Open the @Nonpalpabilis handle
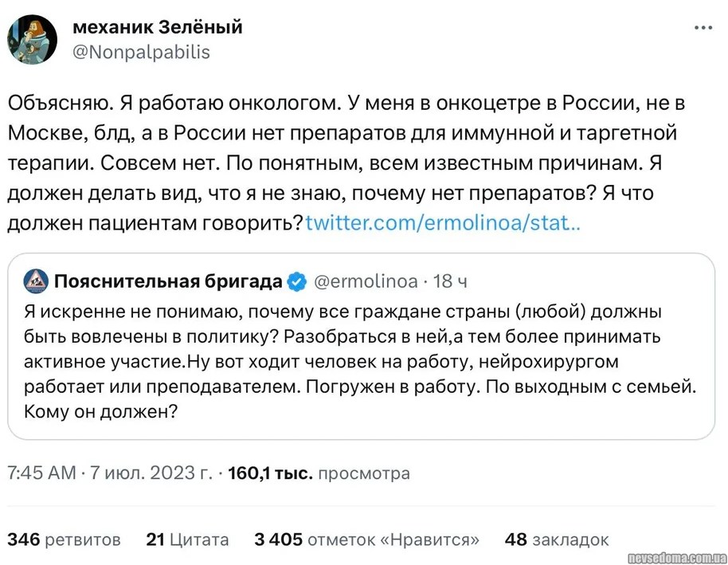Viewport: 728px width, 565px height. point(141,52)
